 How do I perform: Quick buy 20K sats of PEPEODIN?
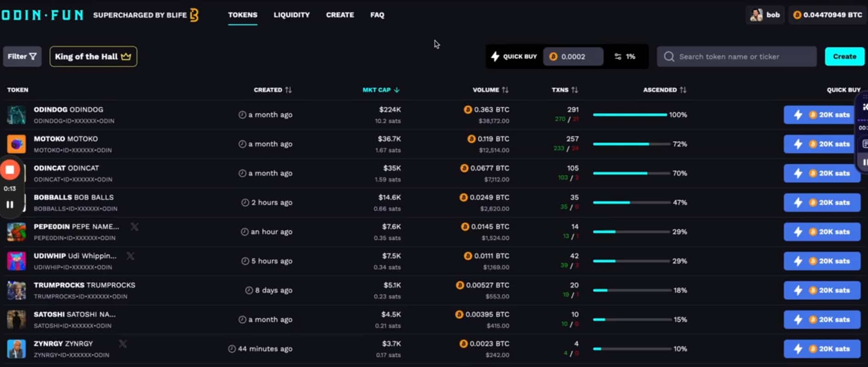[822, 232]
